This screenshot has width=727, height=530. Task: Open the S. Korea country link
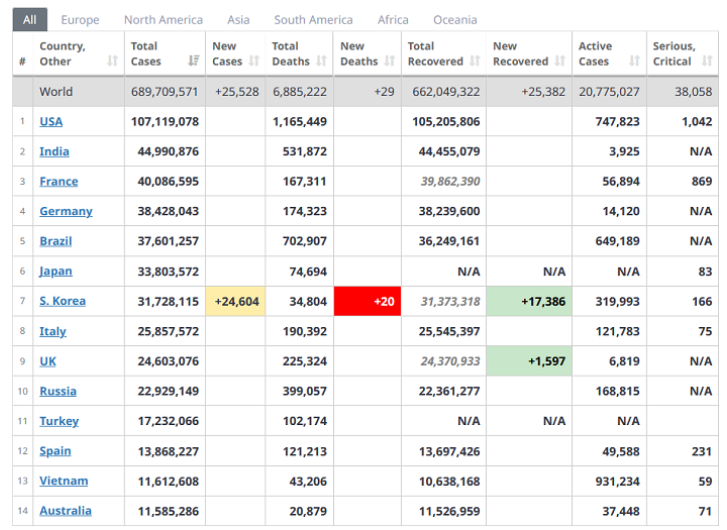63,301
